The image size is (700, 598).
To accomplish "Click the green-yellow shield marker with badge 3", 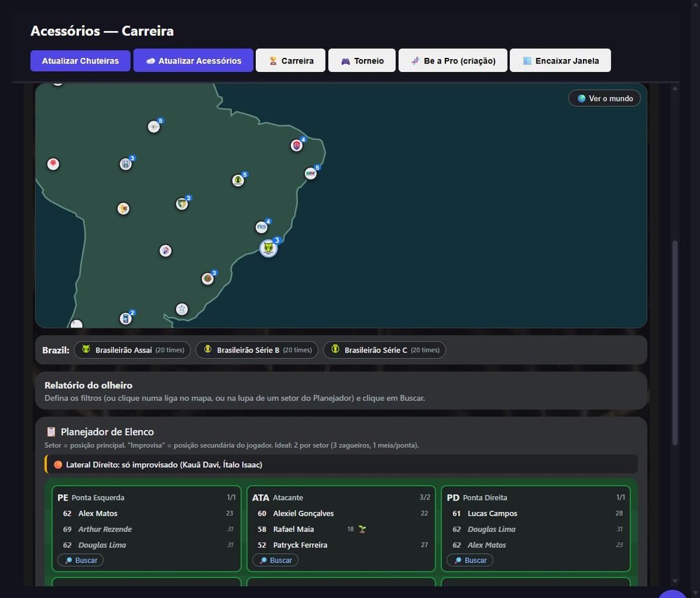I will (x=182, y=204).
